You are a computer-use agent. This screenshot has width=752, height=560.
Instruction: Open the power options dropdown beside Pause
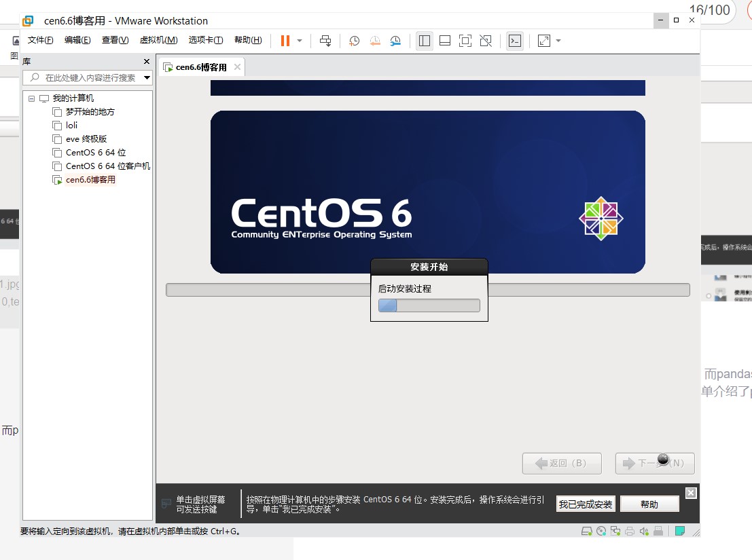300,41
